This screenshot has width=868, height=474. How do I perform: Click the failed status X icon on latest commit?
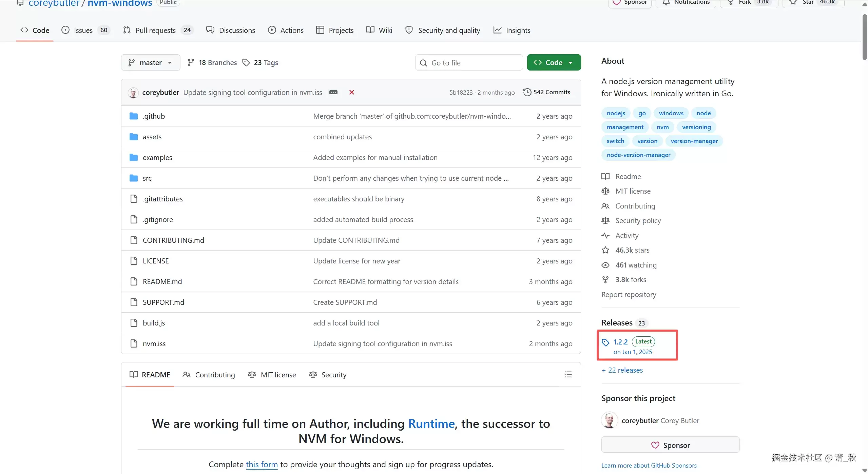(x=352, y=92)
